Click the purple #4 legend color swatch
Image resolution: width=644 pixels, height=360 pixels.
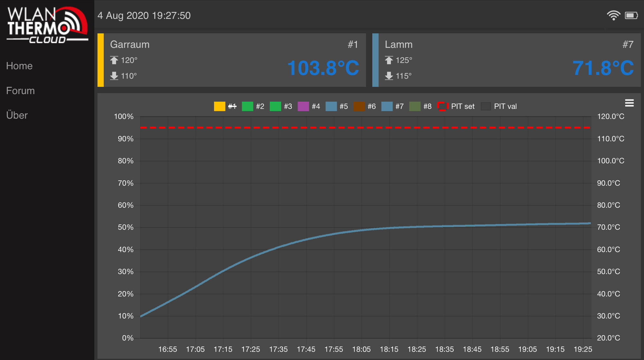click(x=303, y=106)
